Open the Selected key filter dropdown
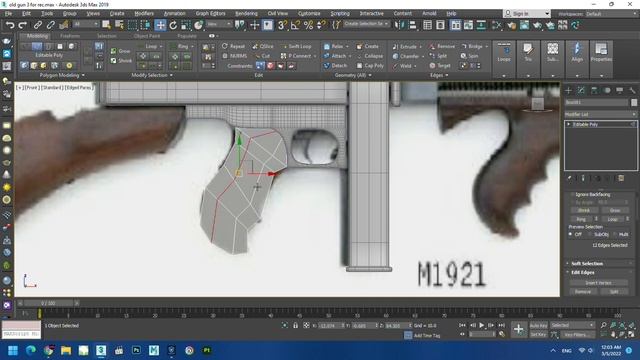The height and width of the screenshot is (360, 640). point(572,325)
